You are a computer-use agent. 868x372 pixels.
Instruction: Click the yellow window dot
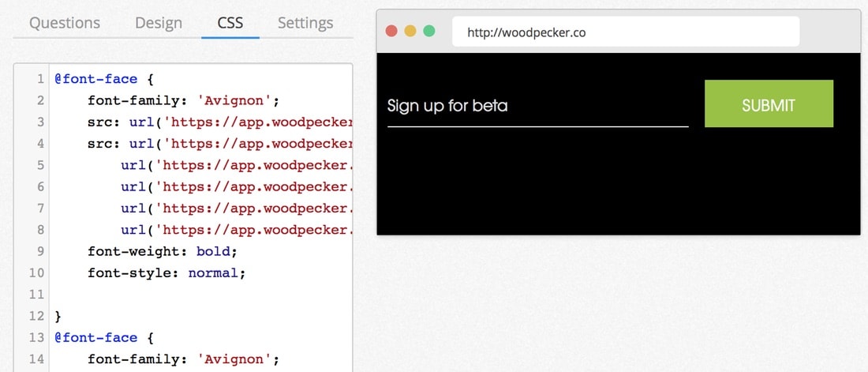pyautogui.click(x=410, y=31)
